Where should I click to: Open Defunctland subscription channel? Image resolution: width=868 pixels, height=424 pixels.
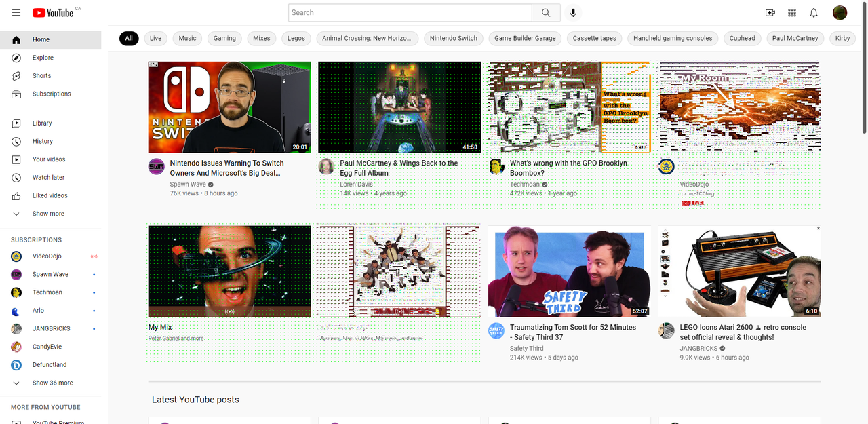point(51,365)
